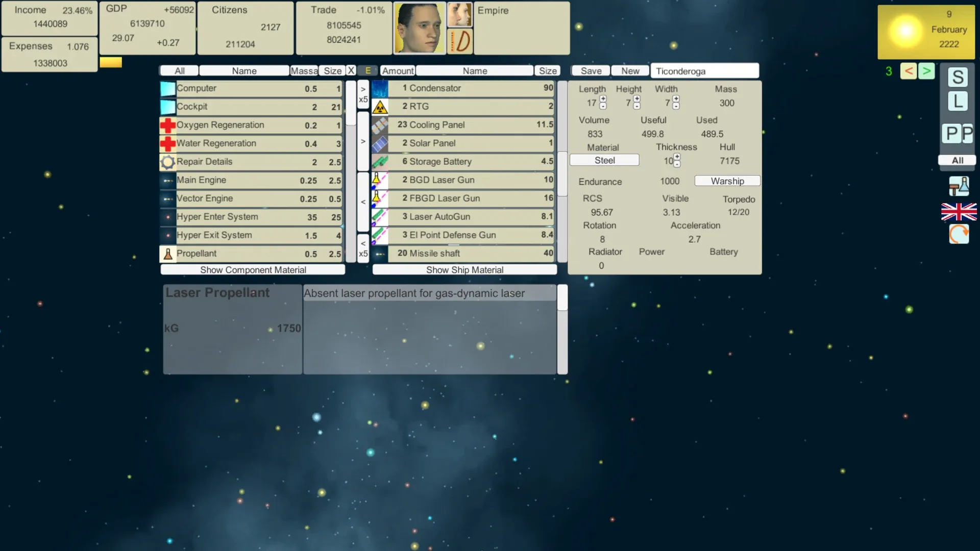Click the orange D emblem icon
Viewport: 980px width, 551px height.
[x=460, y=41]
